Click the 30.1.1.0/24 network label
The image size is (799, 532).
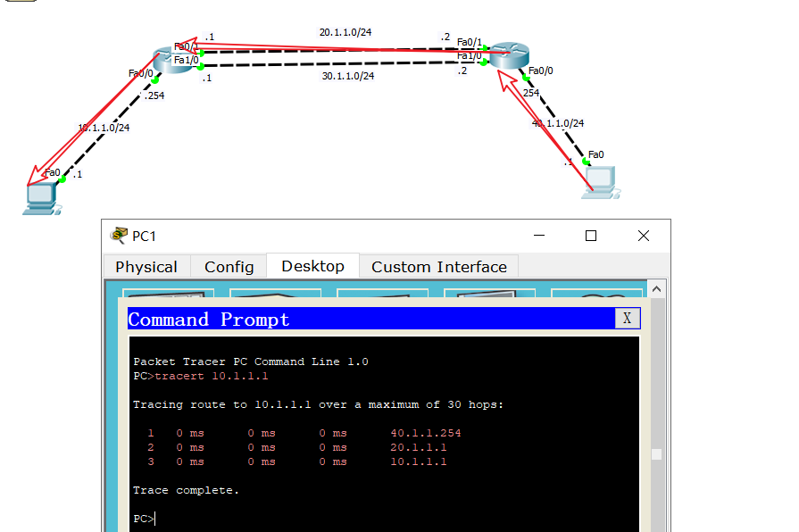tap(348, 76)
